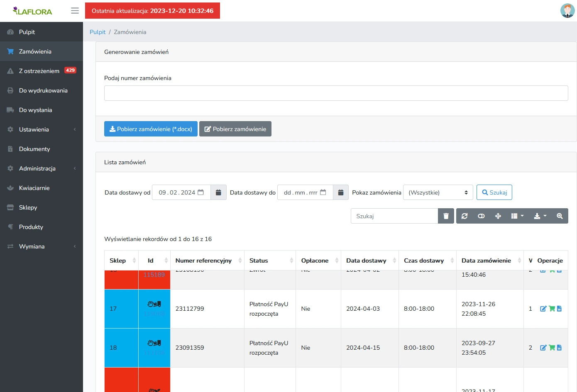Image resolution: width=577 pixels, height=392 pixels.
Task: Sort the table by Status column
Action: [270, 261]
